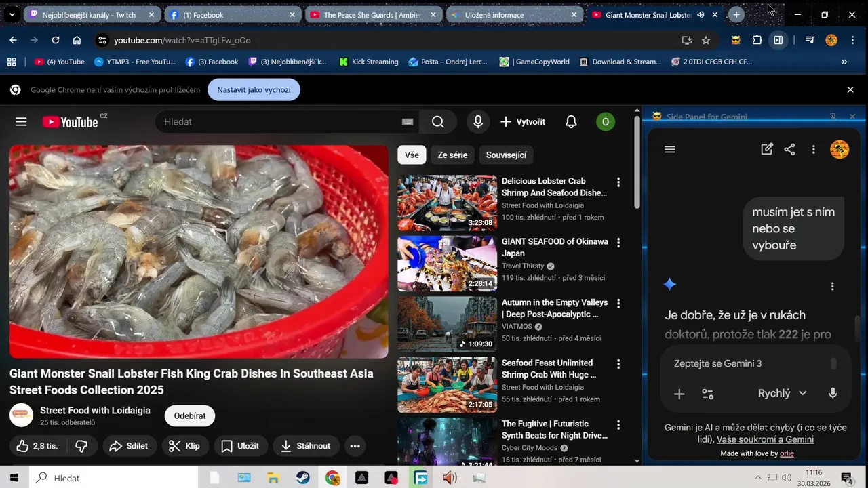The height and width of the screenshot is (488, 868).
Task: Open options for Seafood Feast Unlimited video
Action: pyautogui.click(x=618, y=364)
